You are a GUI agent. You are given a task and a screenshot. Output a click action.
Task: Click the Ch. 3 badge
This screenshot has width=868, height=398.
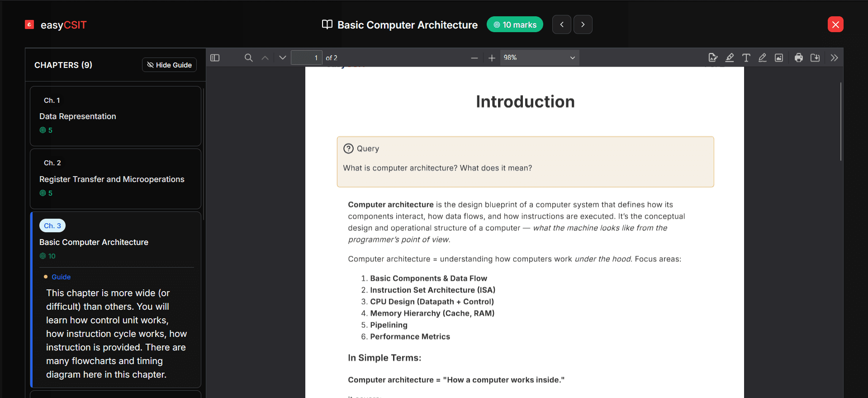pyautogui.click(x=52, y=225)
